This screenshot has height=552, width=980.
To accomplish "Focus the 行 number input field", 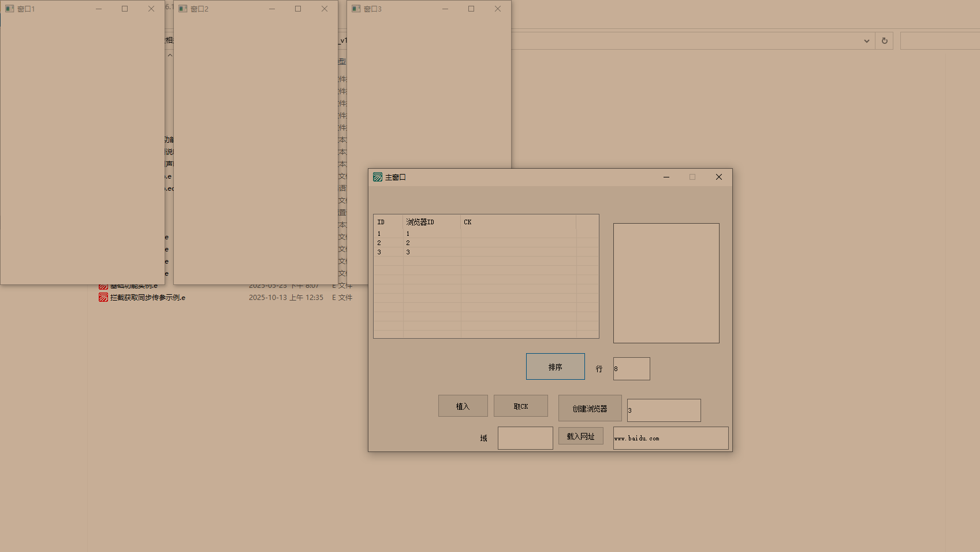I will pos(631,368).
